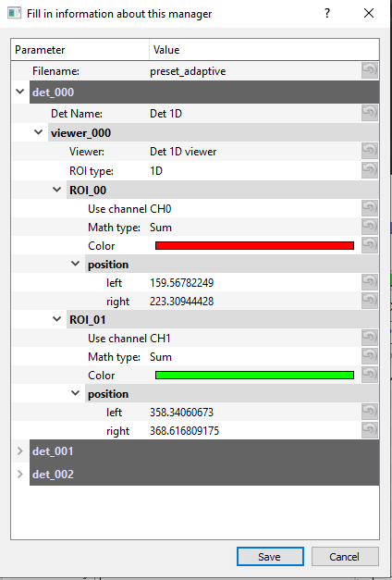Reset the Det Name parameter to default
Viewport: 392px width, 580px height.
tap(370, 113)
